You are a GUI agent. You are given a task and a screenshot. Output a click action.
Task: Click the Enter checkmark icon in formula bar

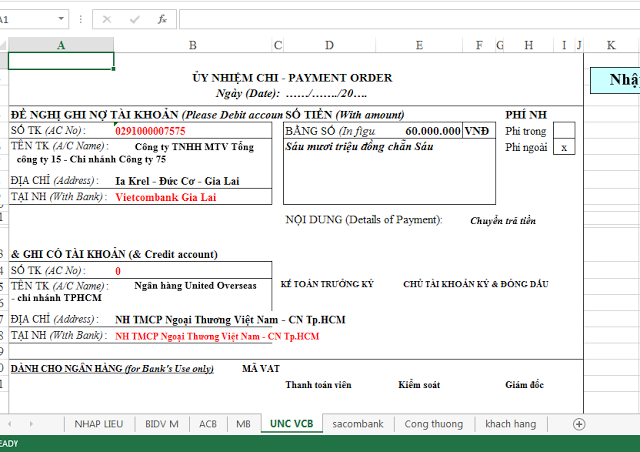[x=134, y=19]
